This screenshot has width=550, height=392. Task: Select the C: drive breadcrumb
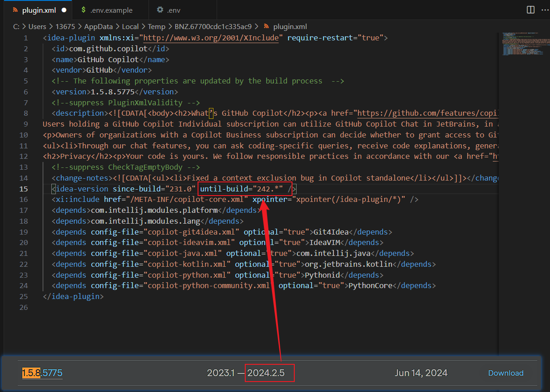click(x=16, y=27)
